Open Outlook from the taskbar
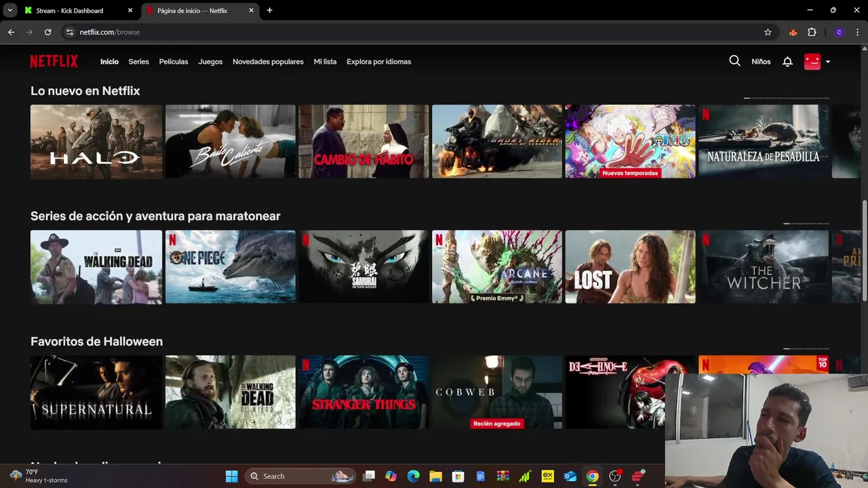868x488 pixels. point(570,476)
